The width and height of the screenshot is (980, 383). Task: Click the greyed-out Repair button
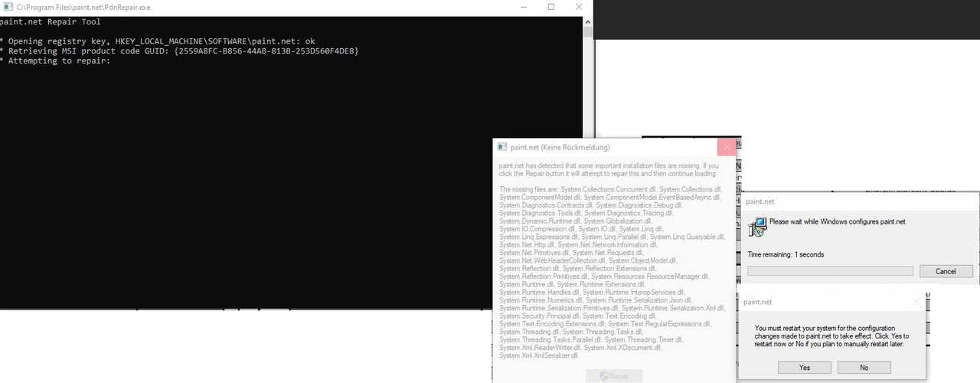pyautogui.click(x=614, y=376)
